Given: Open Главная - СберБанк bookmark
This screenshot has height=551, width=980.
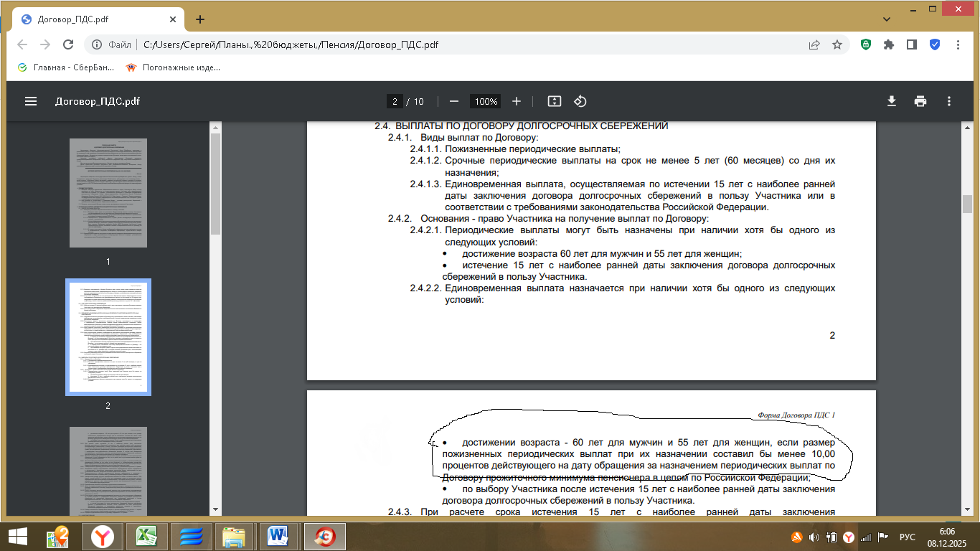Looking at the screenshot, I should (65, 67).
